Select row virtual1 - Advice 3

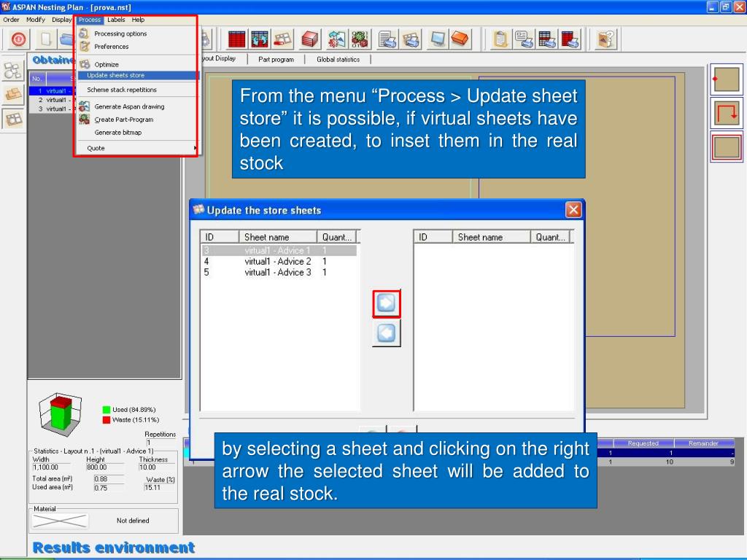pos(279,273)
